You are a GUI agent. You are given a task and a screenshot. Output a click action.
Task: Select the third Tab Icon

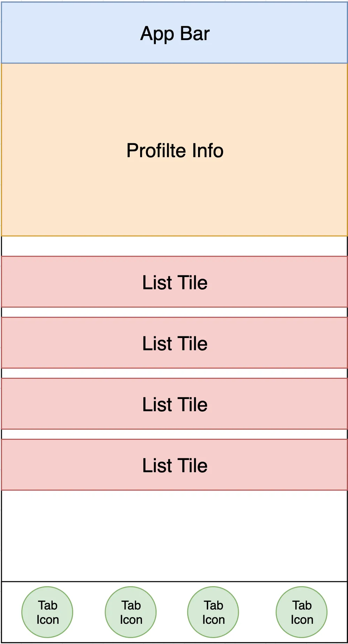(x=213, y=612)
